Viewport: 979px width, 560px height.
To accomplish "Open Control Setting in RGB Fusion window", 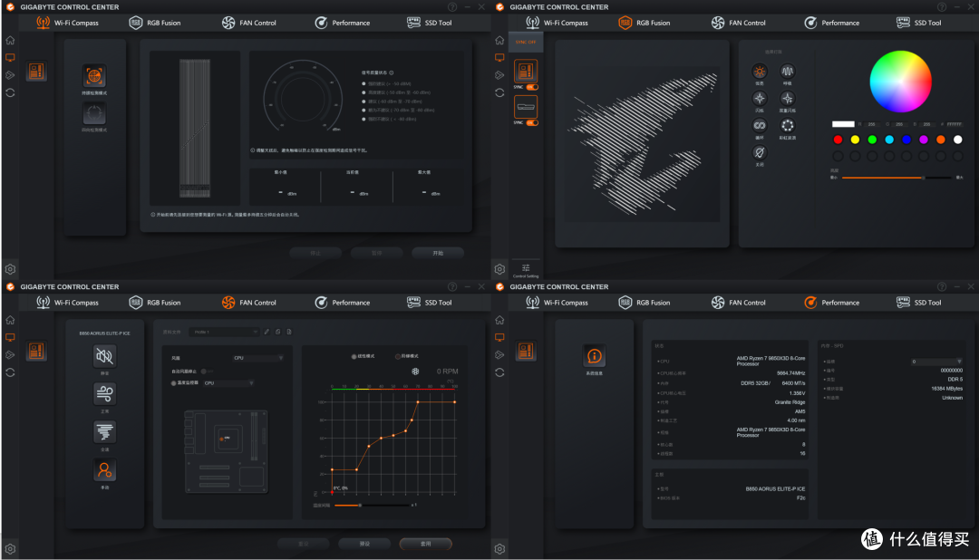I will click(526, 270).
